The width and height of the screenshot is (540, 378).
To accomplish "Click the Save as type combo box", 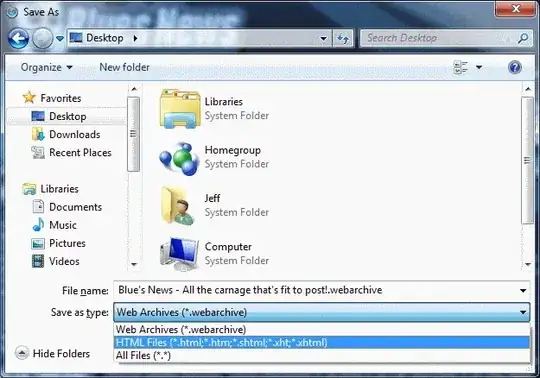I will click(322, 312).
